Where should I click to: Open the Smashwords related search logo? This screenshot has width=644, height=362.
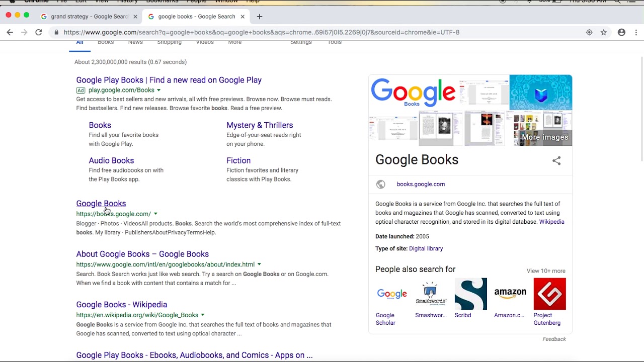(x=431, y=294)
